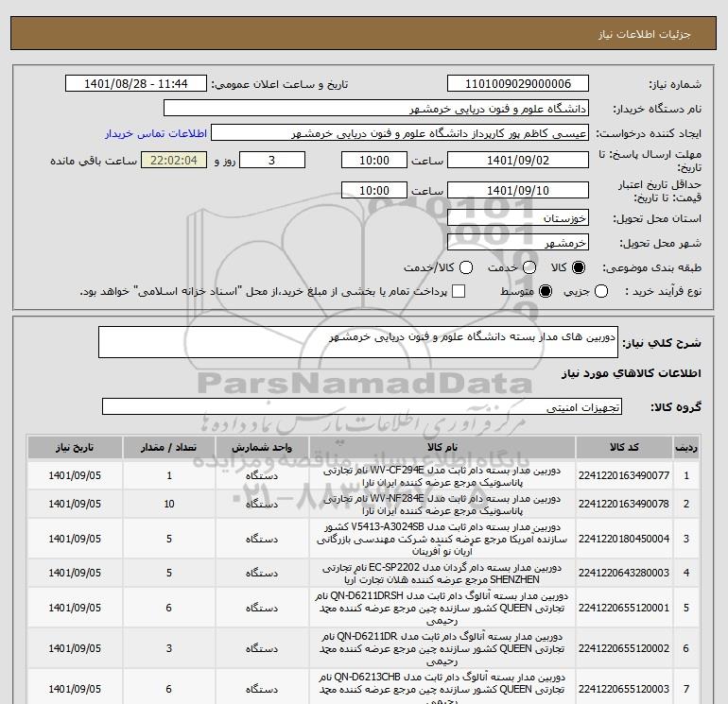Click product code 2241220643280003

624,574
